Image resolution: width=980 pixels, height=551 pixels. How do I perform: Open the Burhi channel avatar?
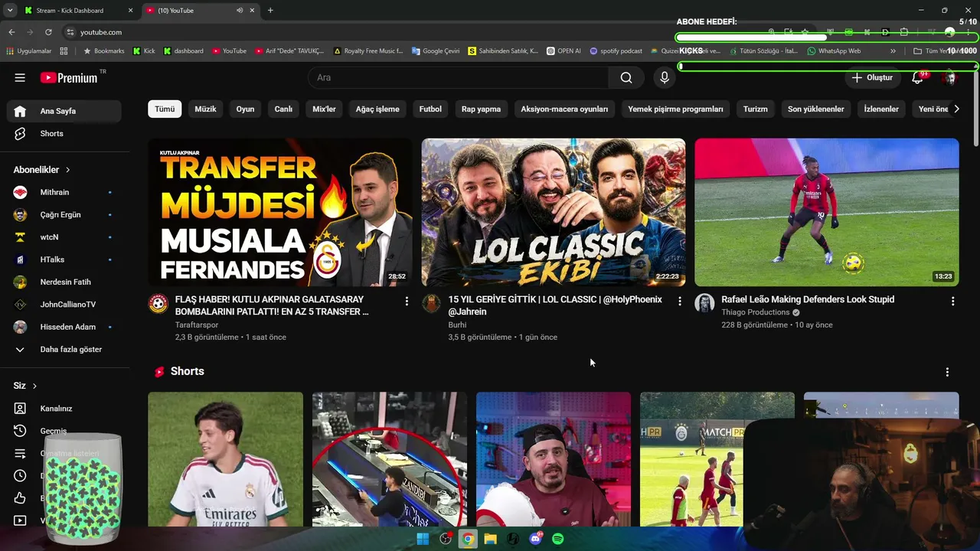tap(432, 304)
